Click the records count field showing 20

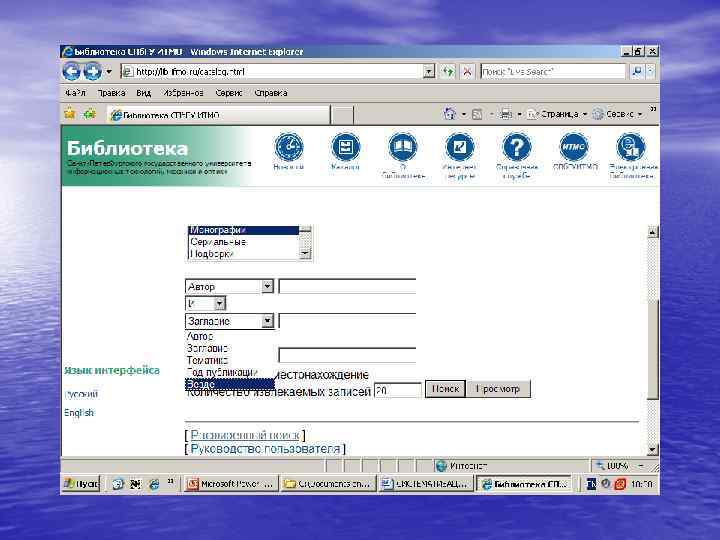tap(398, 390)
